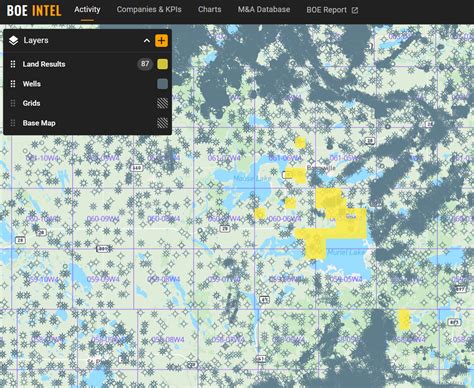474x388 pixels.
Task: Collapse the Layers panel with the chevron
Action: (147, 41)
